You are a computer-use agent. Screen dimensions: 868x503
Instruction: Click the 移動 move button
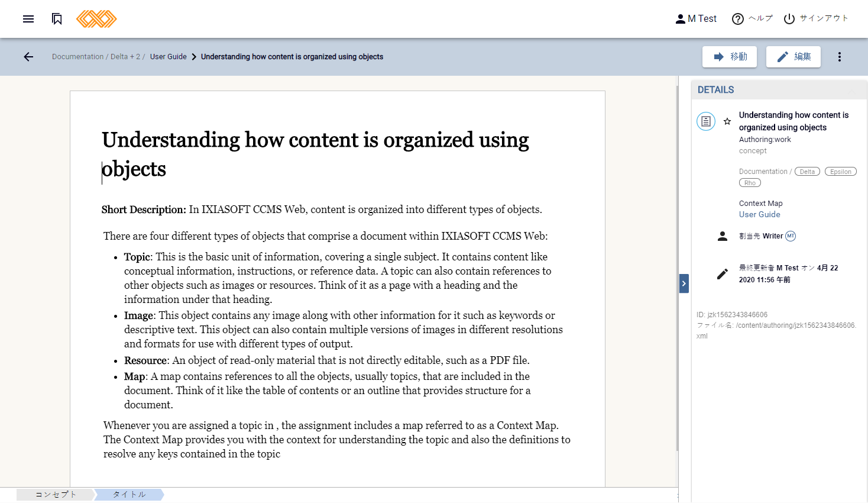pyautogui.click(x=730, y=57)
